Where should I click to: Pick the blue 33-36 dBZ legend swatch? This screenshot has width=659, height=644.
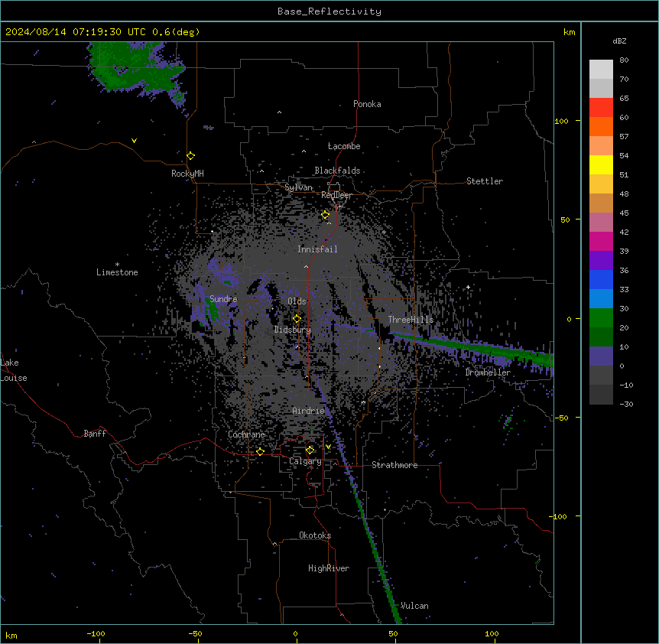[601, 279]
